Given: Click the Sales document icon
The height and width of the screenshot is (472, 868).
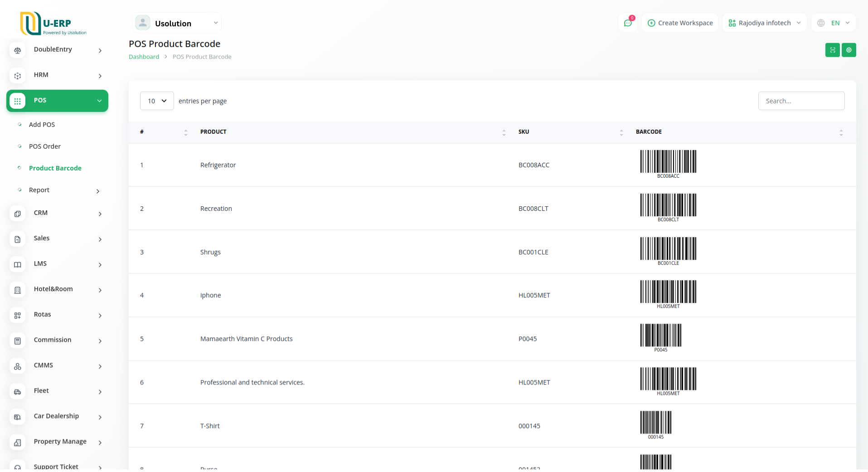Looking at the screenshot, I should point(18,239).
